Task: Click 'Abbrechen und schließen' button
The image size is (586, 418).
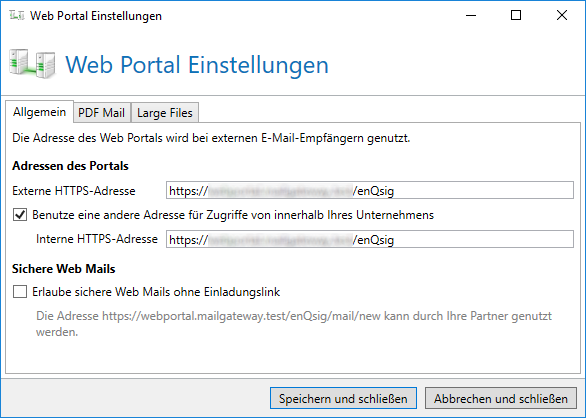Action: pos(501,399)
